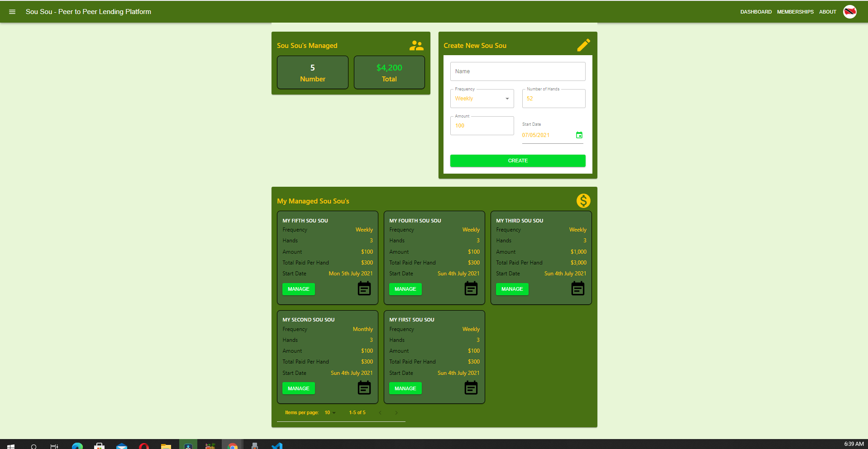Click $3,000 total on My Third Sou Sou
Viewport: 868px width, 449px height.
point(578,263)
